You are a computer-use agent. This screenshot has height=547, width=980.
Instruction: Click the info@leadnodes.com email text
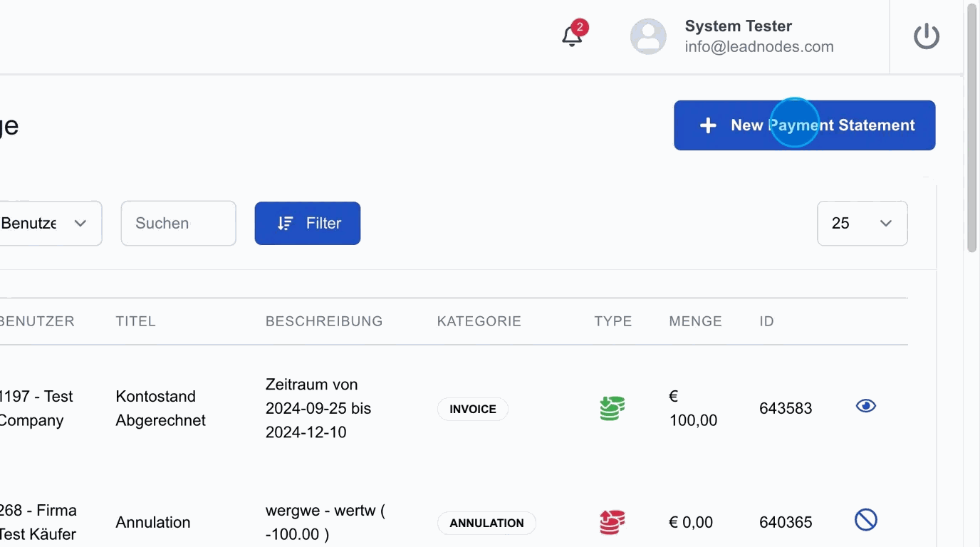point(759,47)
